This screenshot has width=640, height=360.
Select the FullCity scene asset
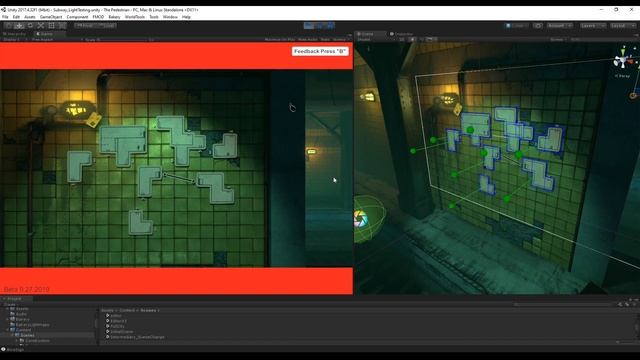pos(118,327)
